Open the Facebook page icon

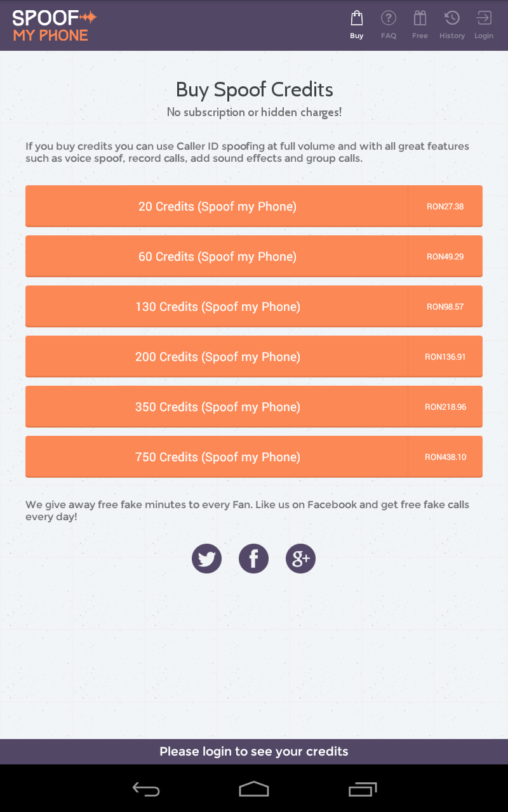tap(253, 559)
